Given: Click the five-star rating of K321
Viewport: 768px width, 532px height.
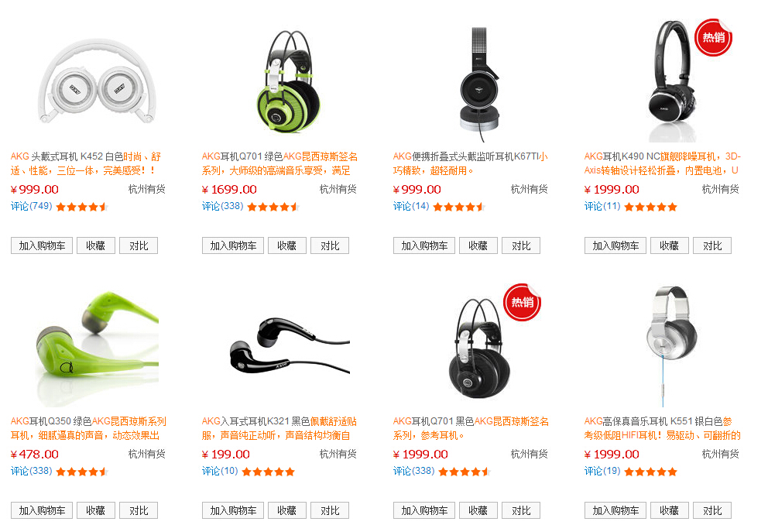Looking at the screenshot, I should pos(268,472).
